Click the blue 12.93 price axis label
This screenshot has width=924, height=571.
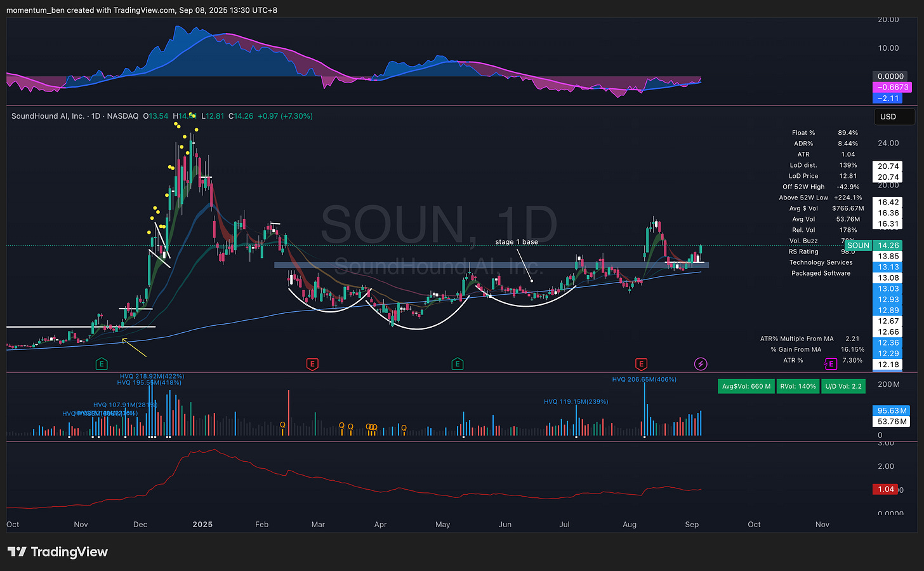tap(888, 299)
